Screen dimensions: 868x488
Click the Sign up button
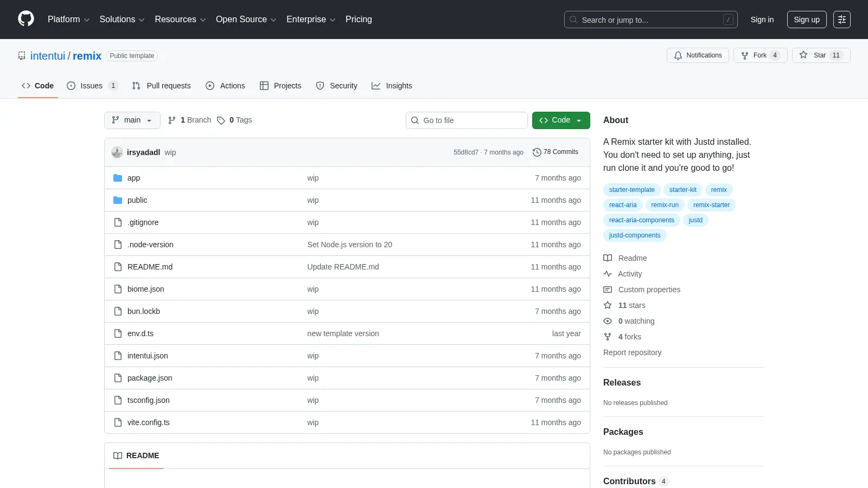pos(807,20)
